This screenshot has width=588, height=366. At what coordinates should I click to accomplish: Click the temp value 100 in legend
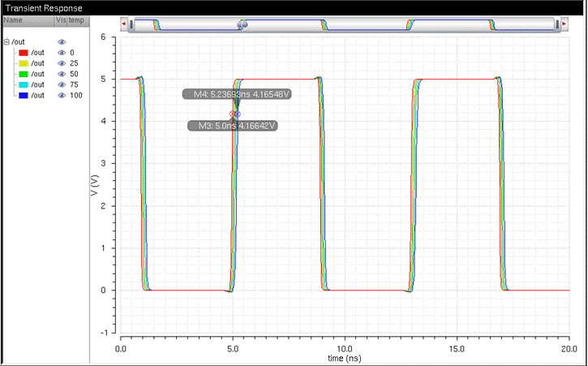click(76, 95)
